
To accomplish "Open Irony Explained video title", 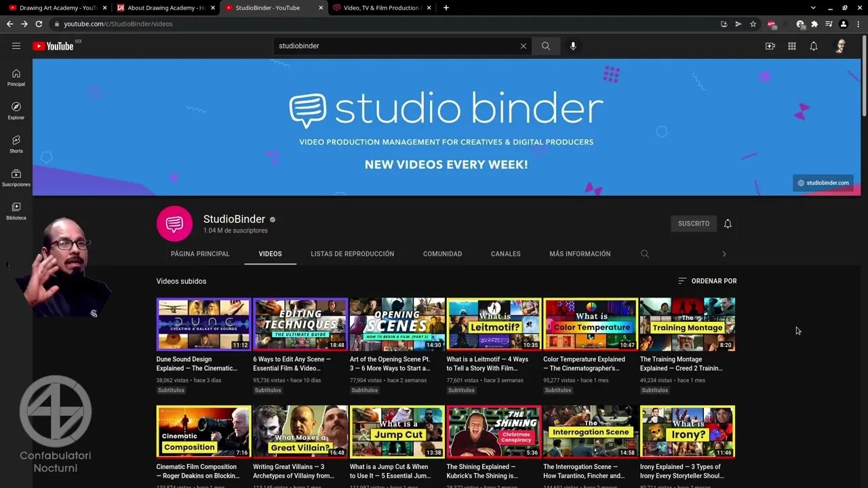I will click(x=682, y=471).
